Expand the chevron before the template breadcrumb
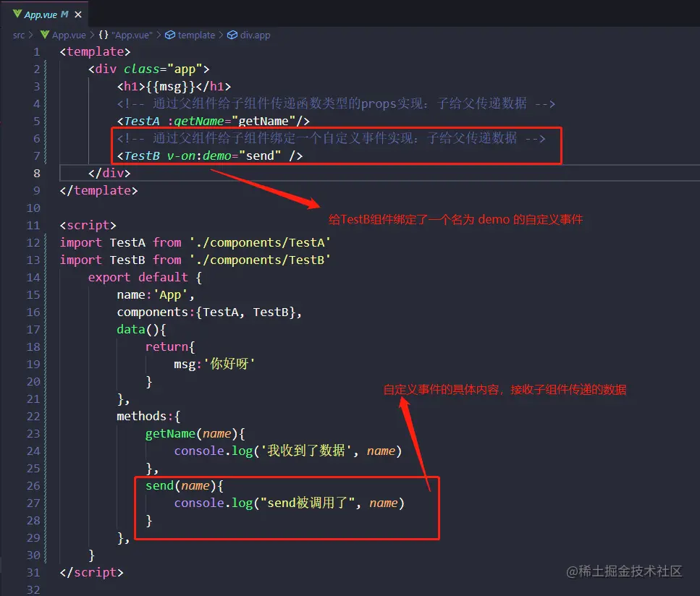Screen dimensions: 700x596 click(x=159, y=35)
